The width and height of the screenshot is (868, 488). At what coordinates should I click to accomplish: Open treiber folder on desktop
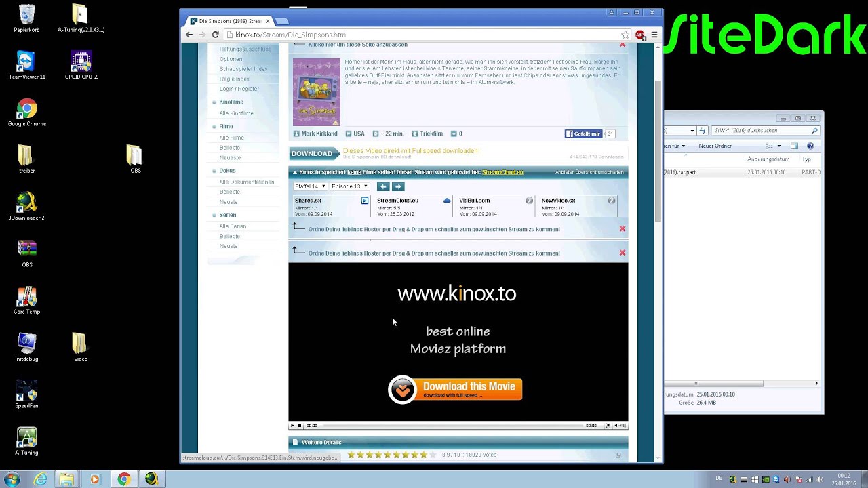26,160
